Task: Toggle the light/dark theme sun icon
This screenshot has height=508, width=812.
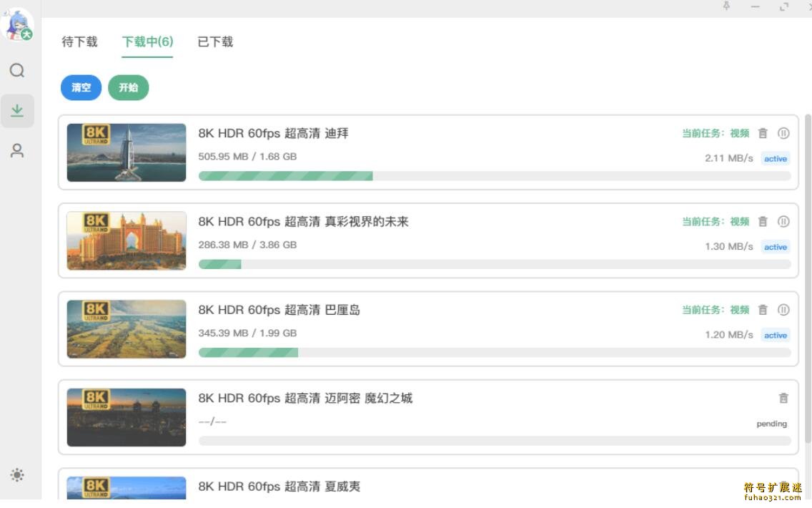Action: pyautogui.click(x=17, y=475)
